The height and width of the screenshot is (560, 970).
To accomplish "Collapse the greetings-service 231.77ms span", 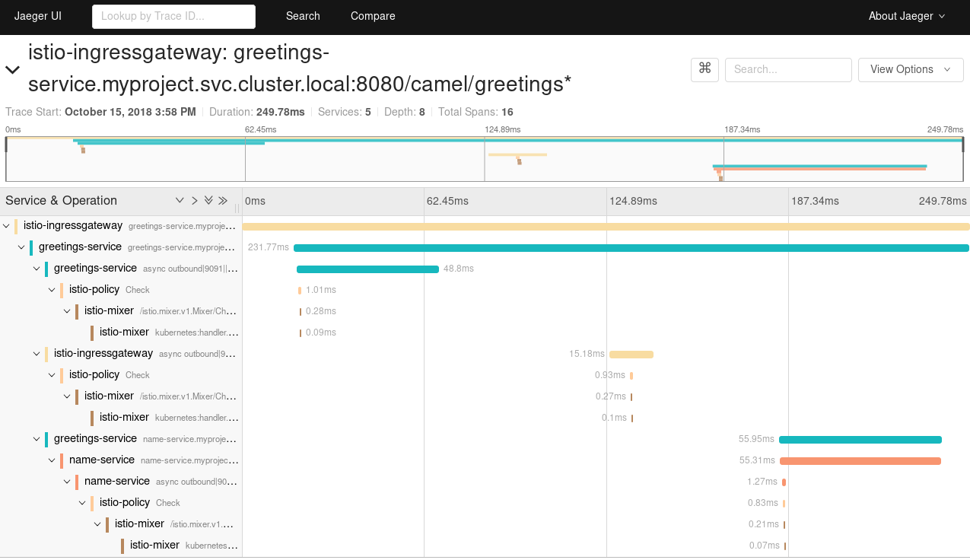I will tap(21, 247).
